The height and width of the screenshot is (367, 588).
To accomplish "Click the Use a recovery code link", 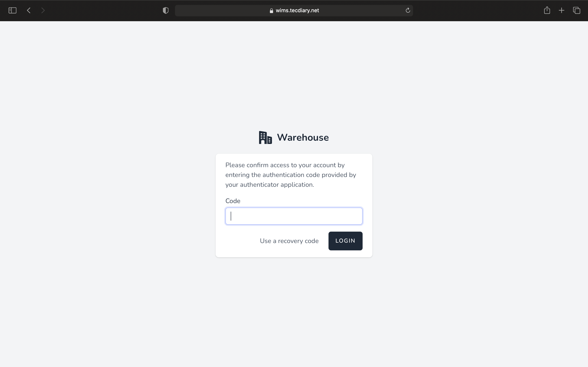I will pyautogui.click(x=289, y=241).
